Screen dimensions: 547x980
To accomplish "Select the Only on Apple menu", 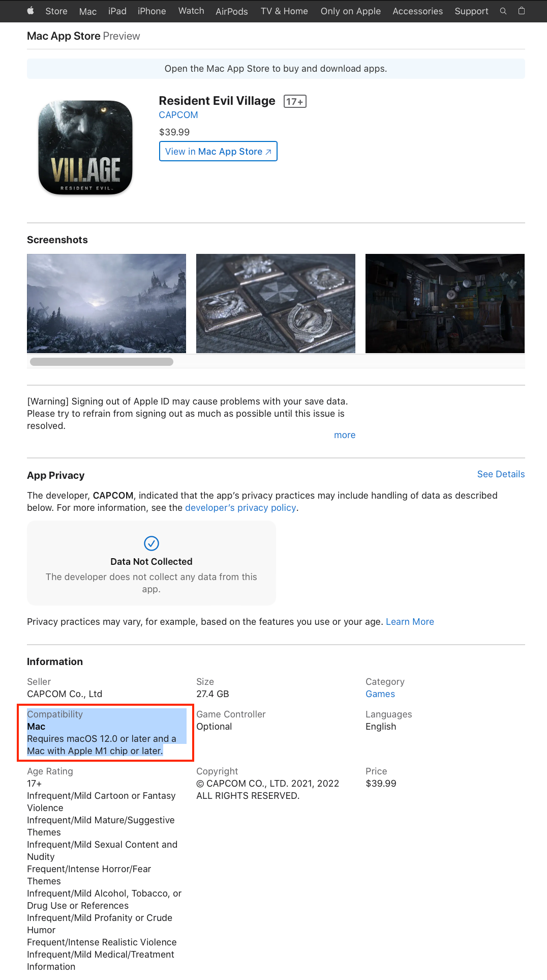I will (x=351, y=11).
